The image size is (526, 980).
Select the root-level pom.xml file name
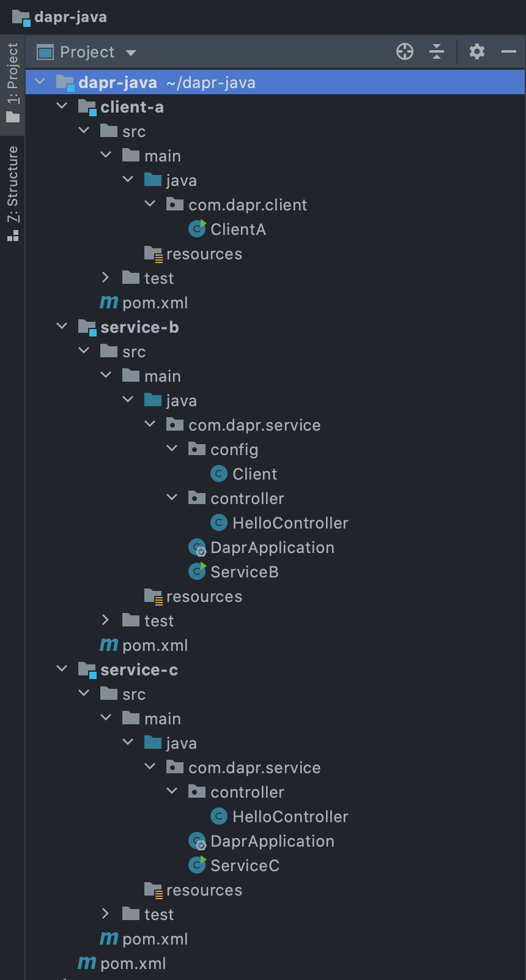click(133, 963)
